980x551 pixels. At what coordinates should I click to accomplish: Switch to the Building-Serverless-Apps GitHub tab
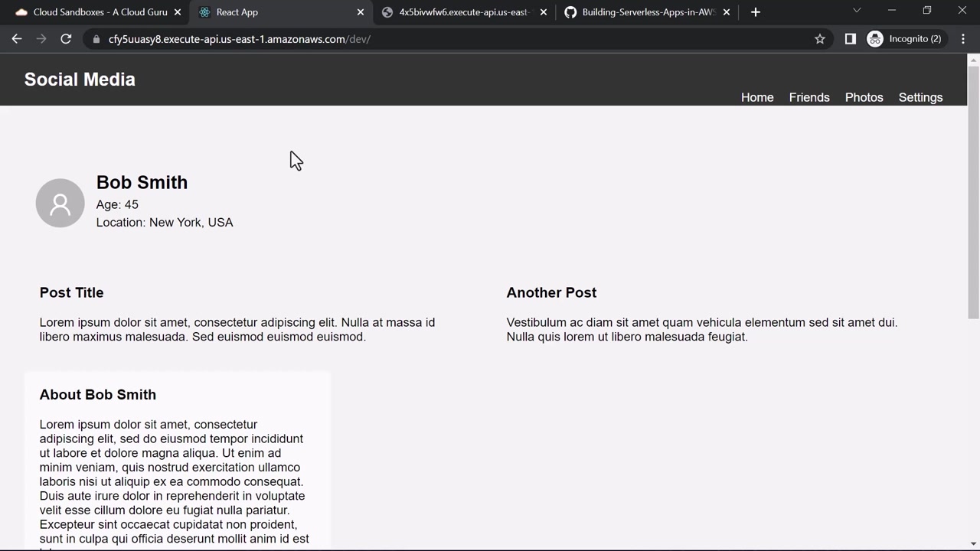[x=648, y=12]
